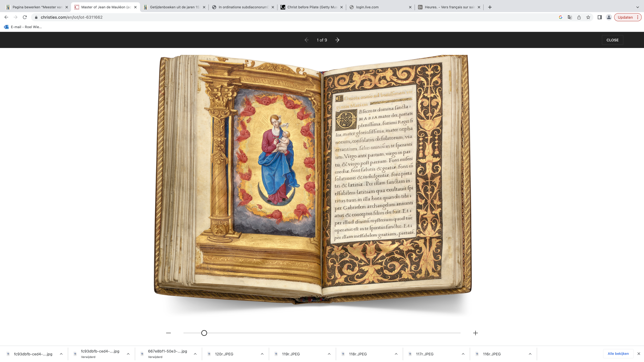Show next image in gallery
Viewport: 644px width, 362px height.
(x=337, y=40)
